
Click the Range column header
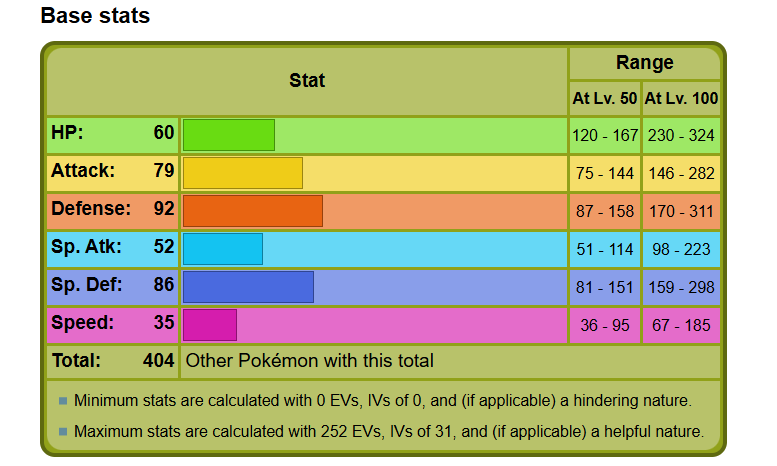pos(644,62)
